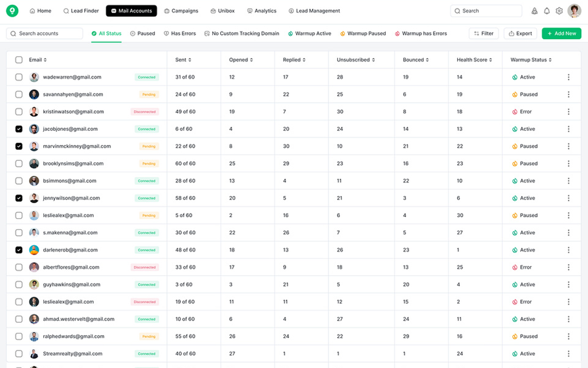588x368 pixels.
Task: Open the settings gear icon
Action: click(559, 11)
